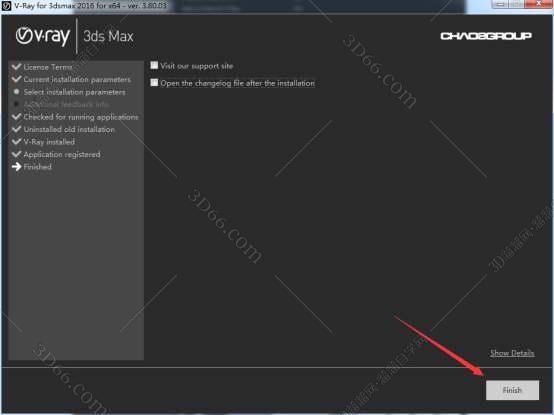Screen dimensions: 554x415
Task: Select the Checked for running applications step
Action: tap(81, 117)
